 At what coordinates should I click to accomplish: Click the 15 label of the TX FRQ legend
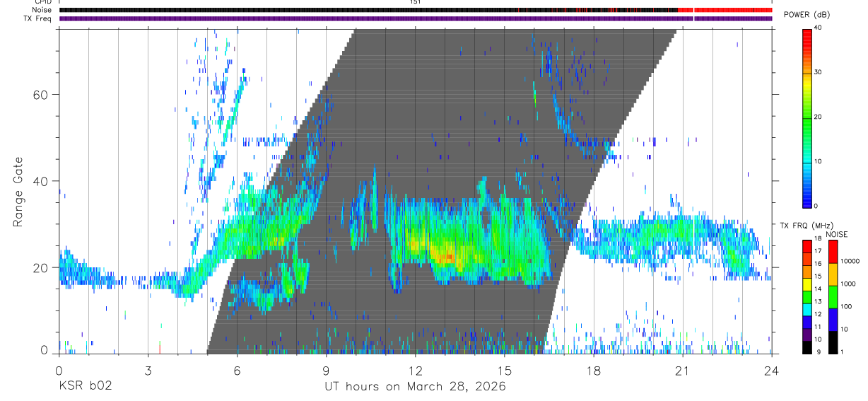pos(818,277)
